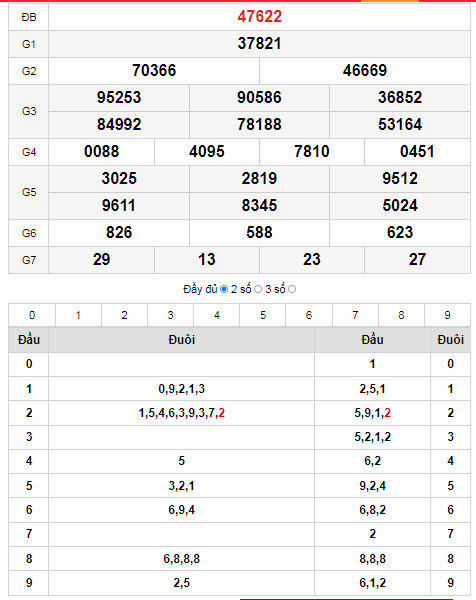Screen dimensions: 476x600
Task: Pick digit 4 in the filter row
Action: point(217,315)
